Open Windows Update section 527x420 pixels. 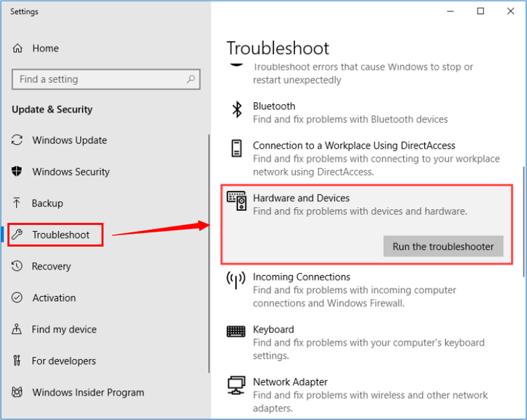(69, 140)
